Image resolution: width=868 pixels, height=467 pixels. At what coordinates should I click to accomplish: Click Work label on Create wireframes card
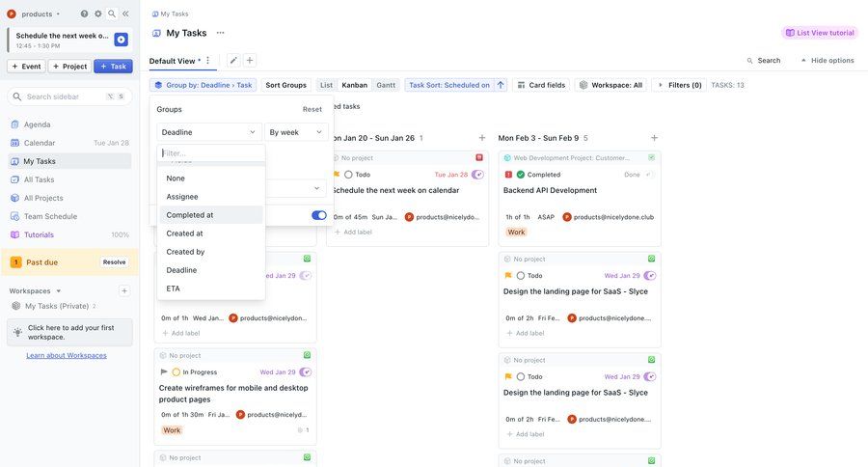coord(172,430)
